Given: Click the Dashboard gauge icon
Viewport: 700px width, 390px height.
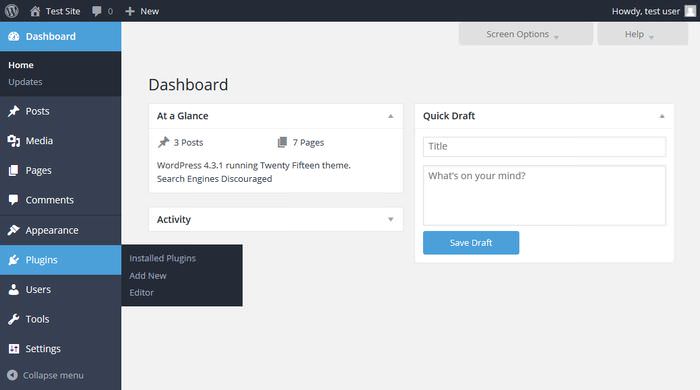Looking at the screenshot, I should pyautogui.click(x=14, y=37).
